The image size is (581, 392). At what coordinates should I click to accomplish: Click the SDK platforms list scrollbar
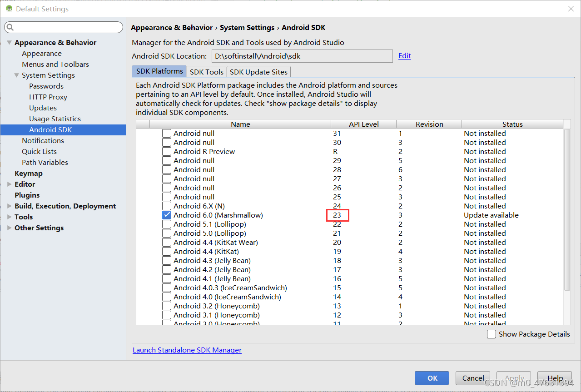coord(566,210)
